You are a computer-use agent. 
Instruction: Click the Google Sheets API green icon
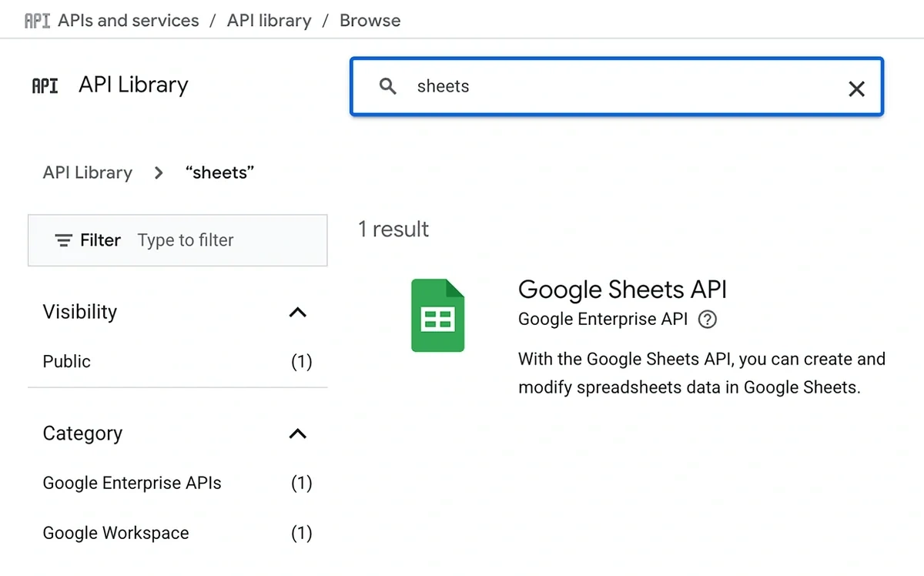(437, 315)
